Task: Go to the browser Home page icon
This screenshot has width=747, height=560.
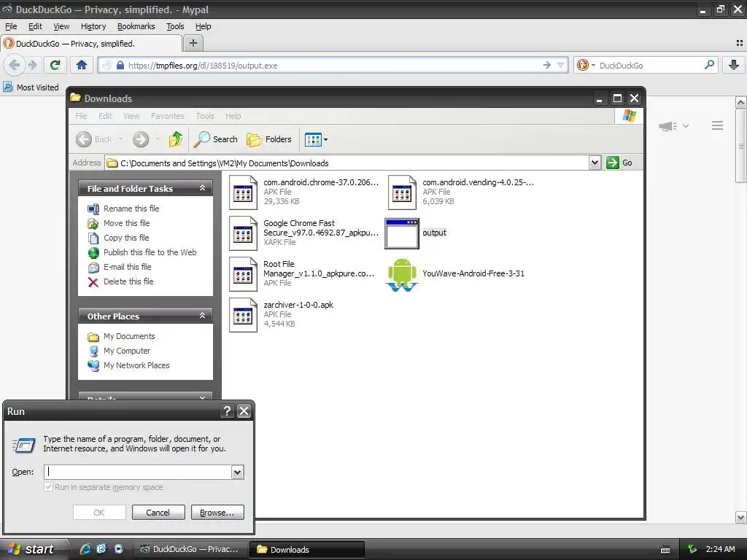Action: 82,65
